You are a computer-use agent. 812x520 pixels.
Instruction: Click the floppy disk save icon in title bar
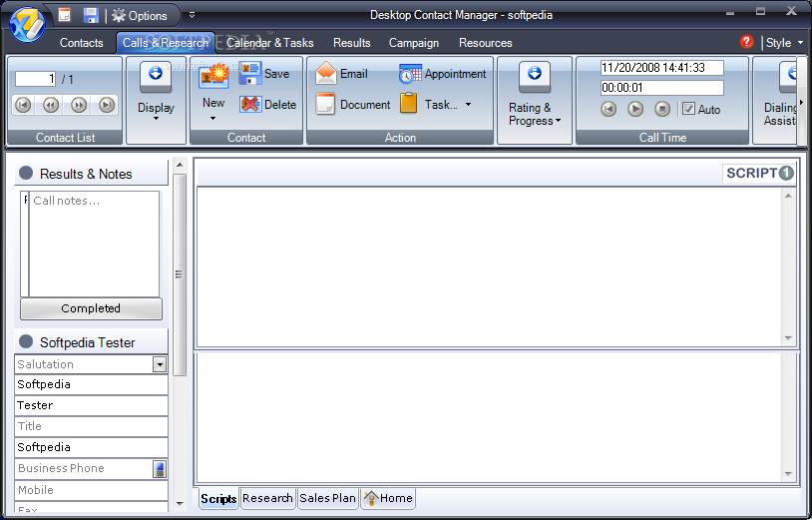pyautogui.click(x=91, y=15)
